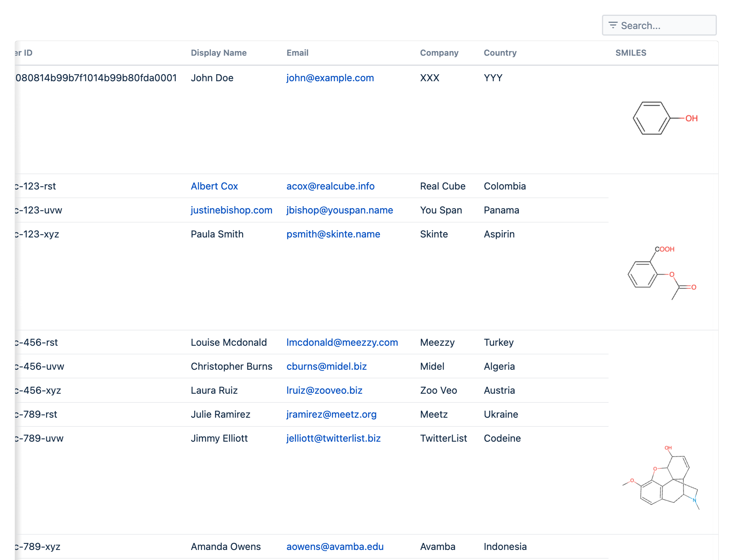Open psmith@skinte.name email link

click(333, 234)
